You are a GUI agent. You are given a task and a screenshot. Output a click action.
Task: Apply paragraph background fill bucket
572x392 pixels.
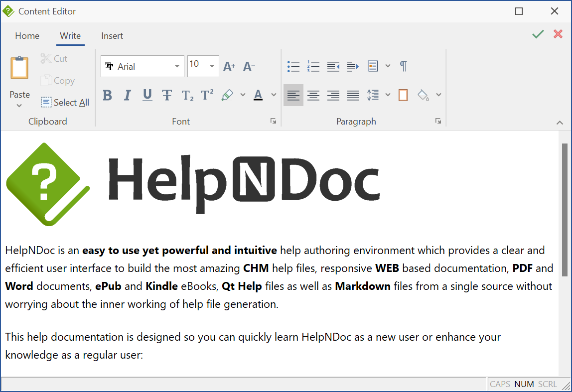point(423,95)
